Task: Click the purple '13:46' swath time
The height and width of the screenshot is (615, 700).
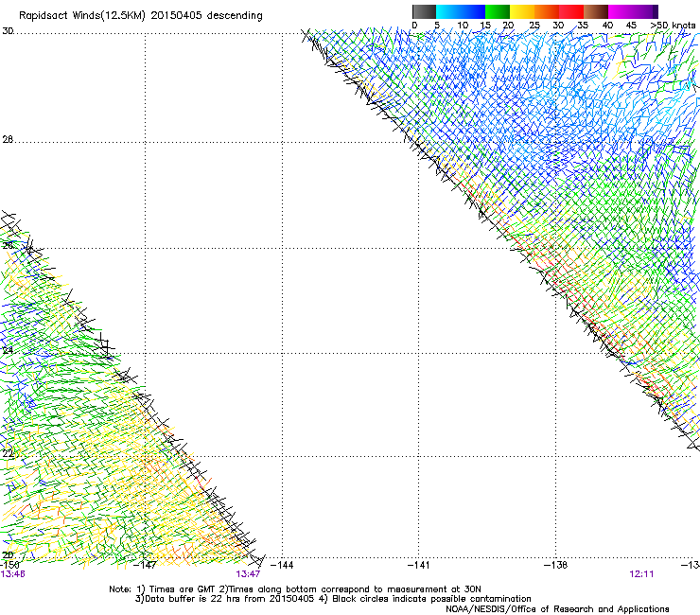Action: (12, 574)
